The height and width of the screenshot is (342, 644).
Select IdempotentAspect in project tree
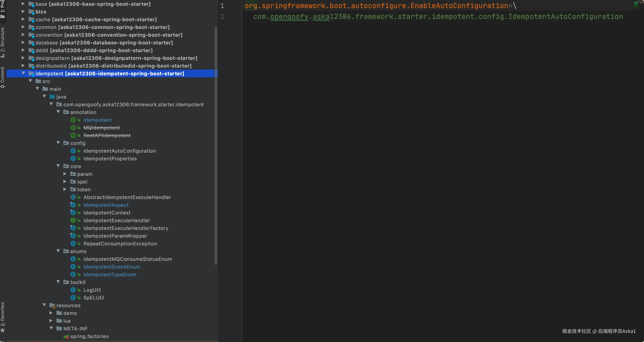pyautogui.click(x=106, y=205)
